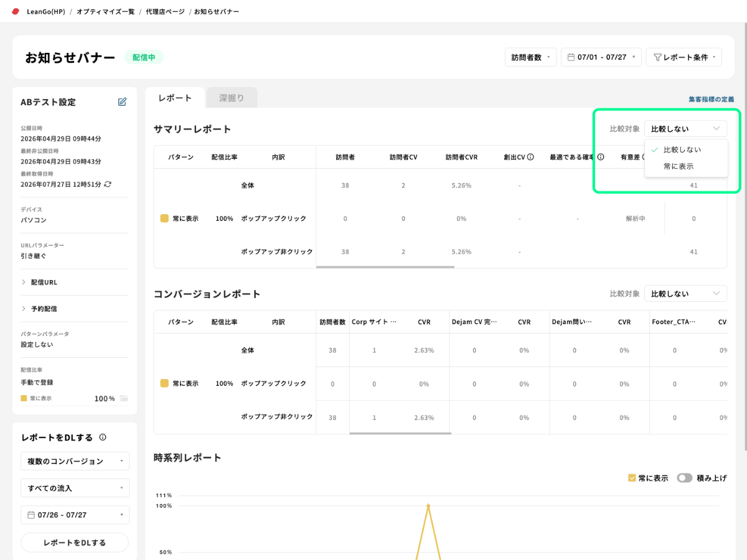Click 訪問者CVR column header
This screenshot has width=747, height=560.
(x=461, y=157)
